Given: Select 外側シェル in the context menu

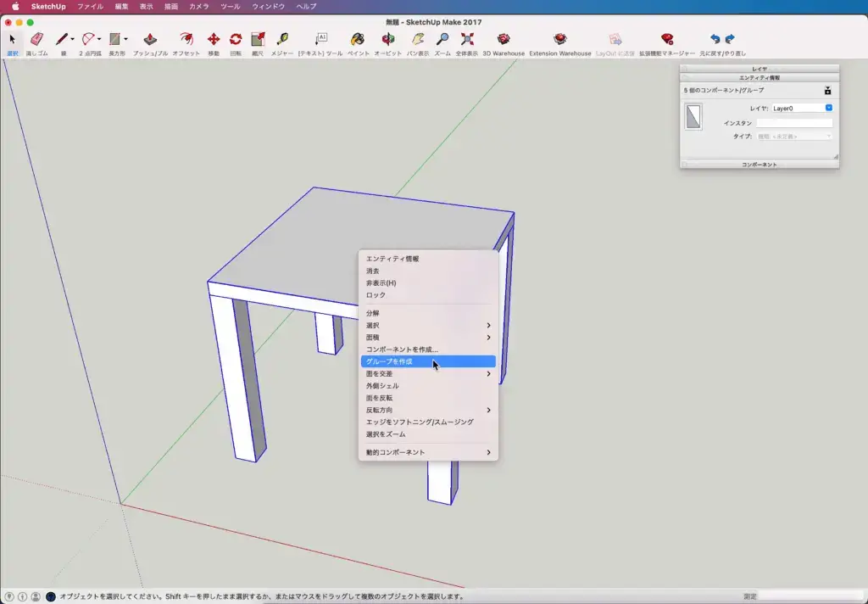Looking at the screenshot, I should 428,386.
